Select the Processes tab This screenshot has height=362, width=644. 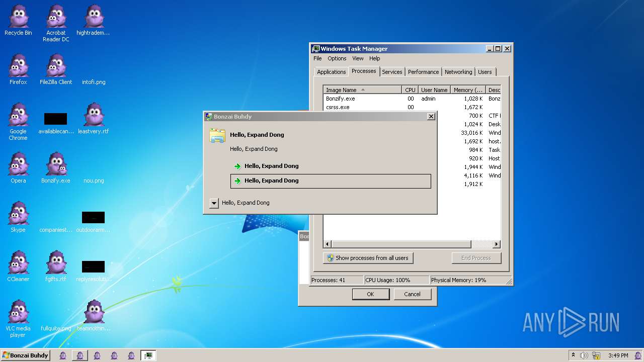point(364,71)
